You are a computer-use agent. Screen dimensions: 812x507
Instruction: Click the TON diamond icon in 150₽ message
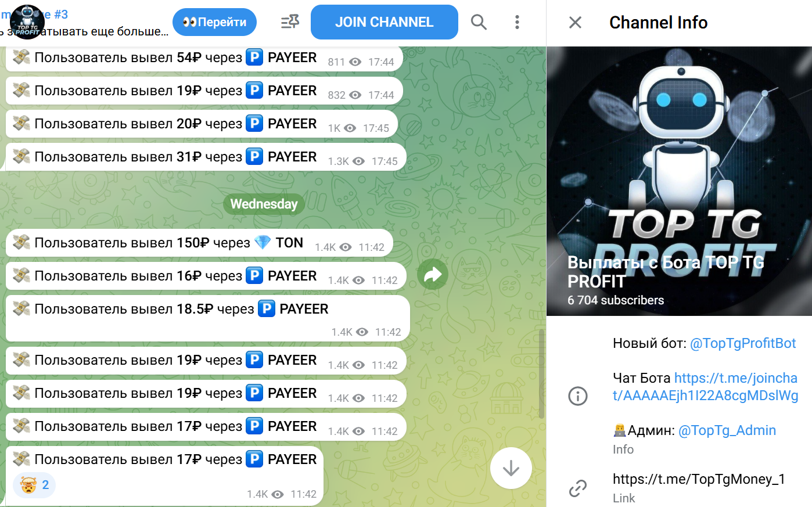click(x=263, y=243)
